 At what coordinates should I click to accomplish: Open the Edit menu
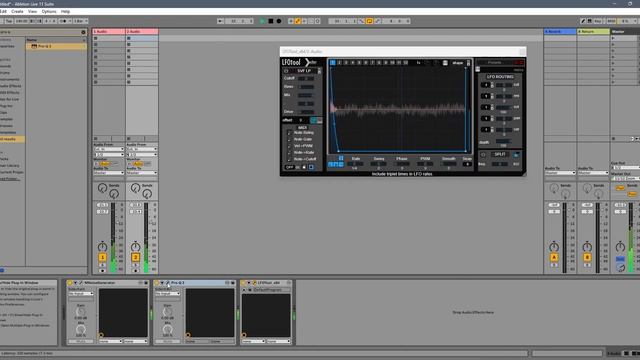pyautogui.click(x=3, y=11)
